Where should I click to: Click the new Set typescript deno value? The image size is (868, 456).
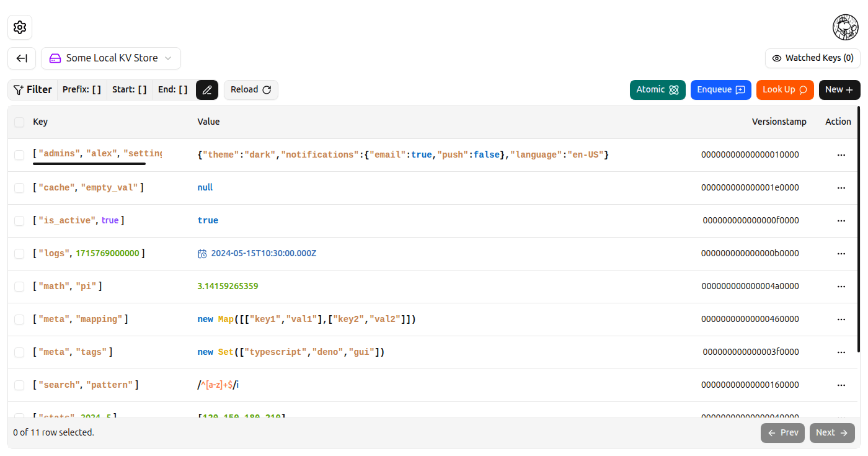point(291,352)
